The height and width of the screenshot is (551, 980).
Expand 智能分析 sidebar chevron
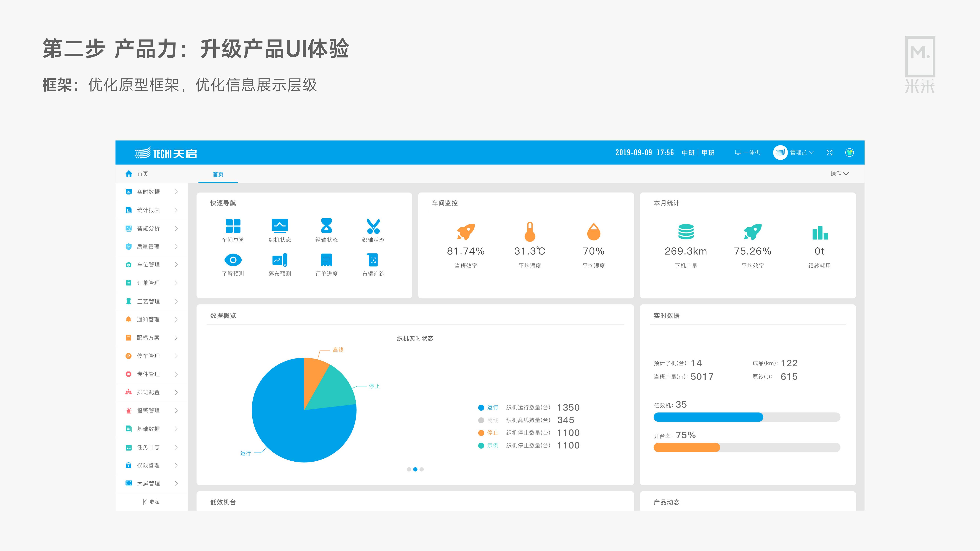[x=176, y=228]
